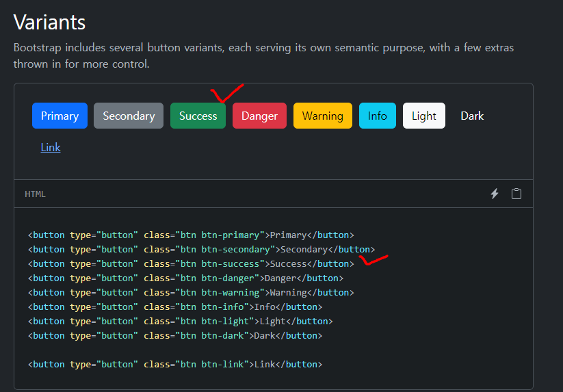Click the code line containing btn-warning

tap(191, 293)
